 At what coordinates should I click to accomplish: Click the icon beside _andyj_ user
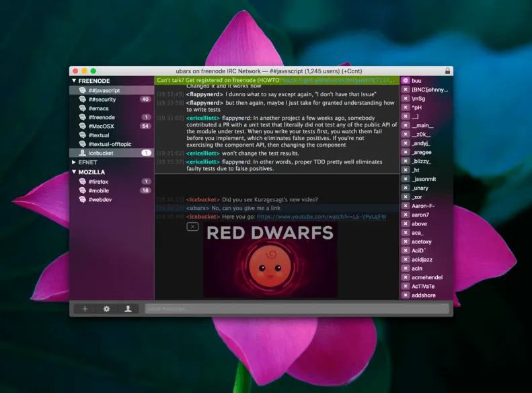[406, 143]
